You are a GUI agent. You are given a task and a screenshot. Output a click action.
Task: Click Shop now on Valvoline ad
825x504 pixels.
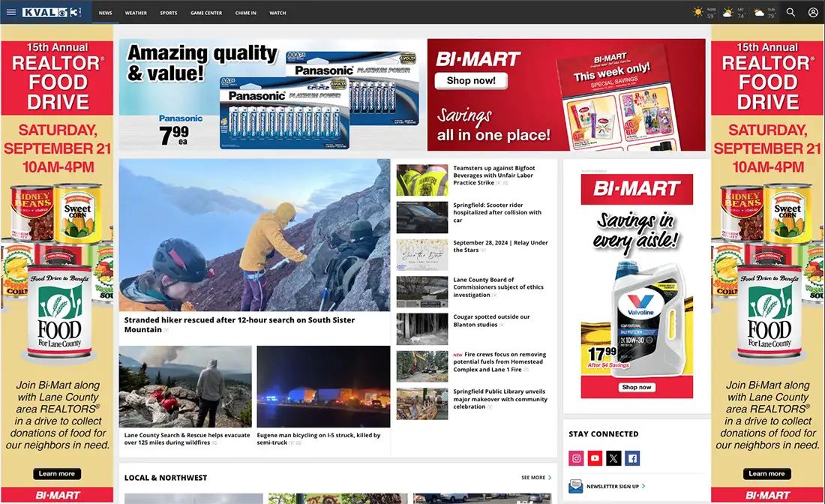637,387
